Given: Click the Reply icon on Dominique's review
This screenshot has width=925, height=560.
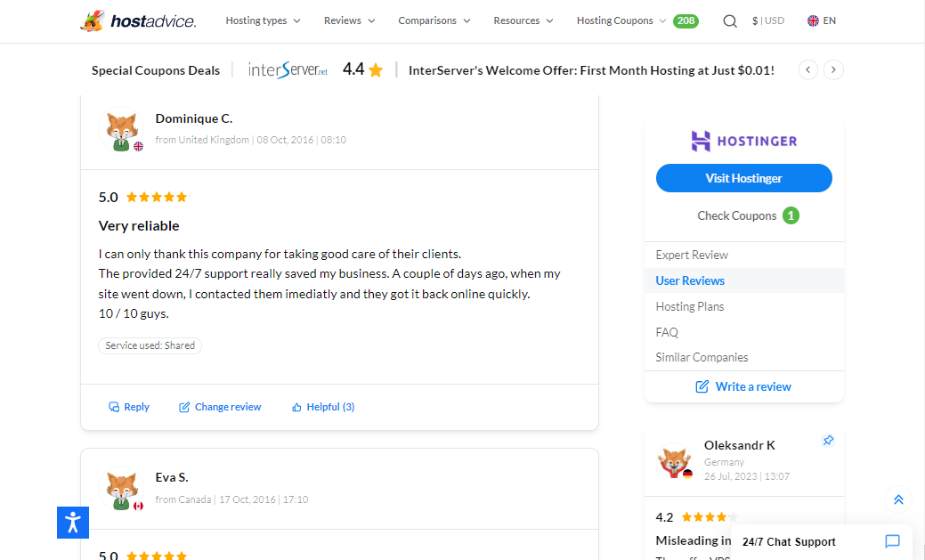Looking at the screenshot, I should pyautogui.click(x=113, y=407).
